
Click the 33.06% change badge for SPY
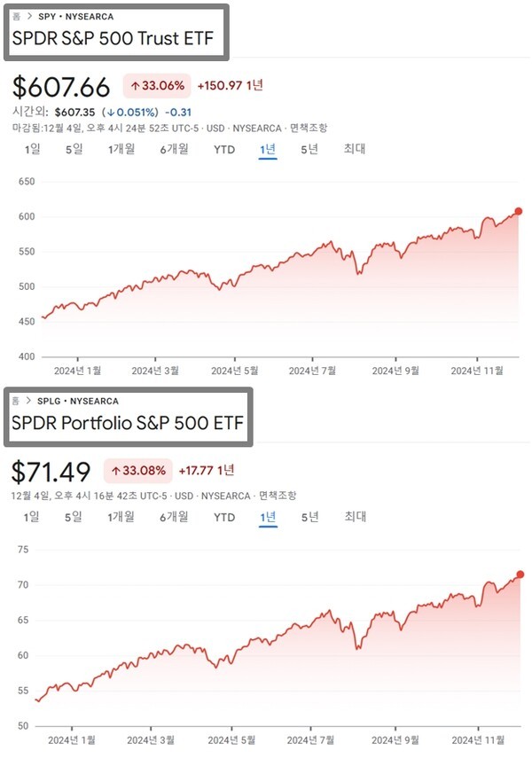tap(159, 86)
